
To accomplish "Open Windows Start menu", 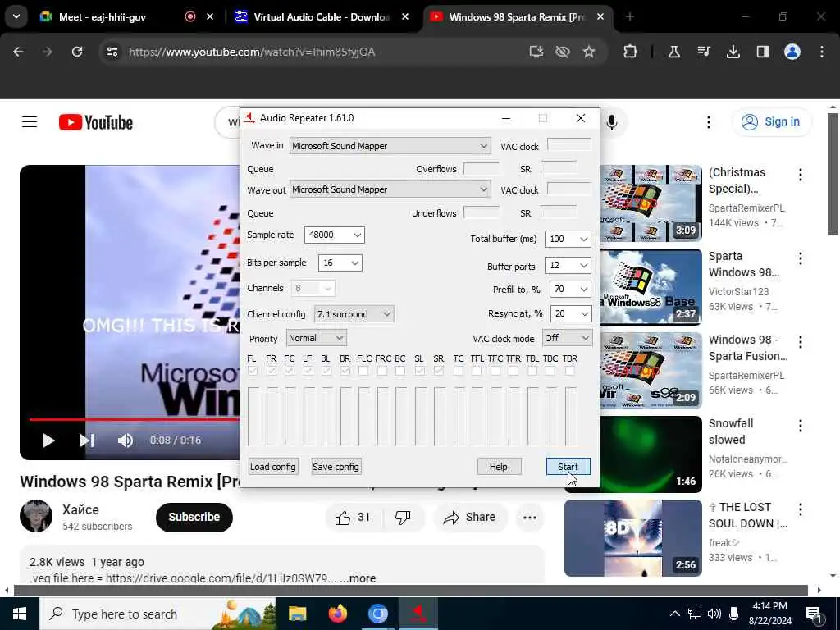I will tap(20, 614).
